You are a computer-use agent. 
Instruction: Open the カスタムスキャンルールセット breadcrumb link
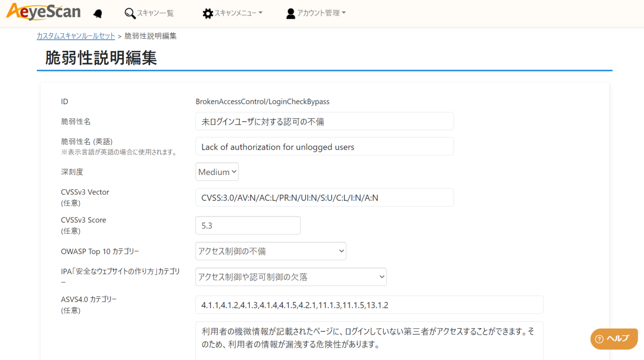[75, 36]
